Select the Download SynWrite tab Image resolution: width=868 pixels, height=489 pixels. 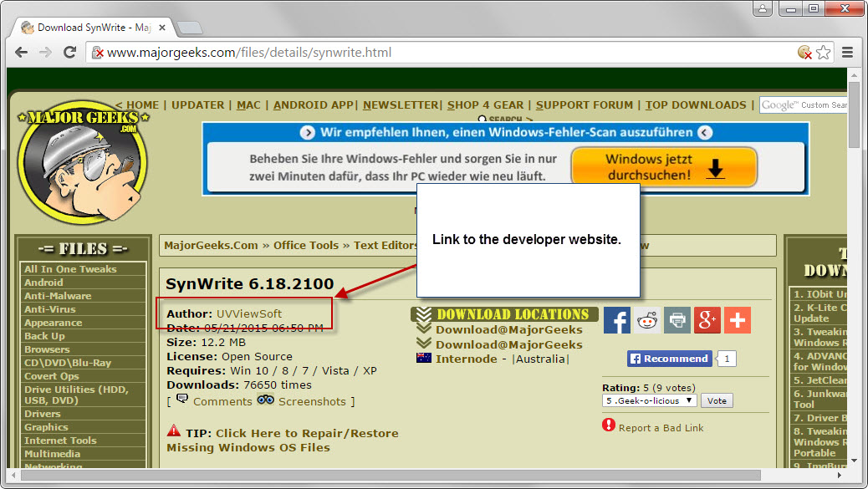[x=93, y=27]
